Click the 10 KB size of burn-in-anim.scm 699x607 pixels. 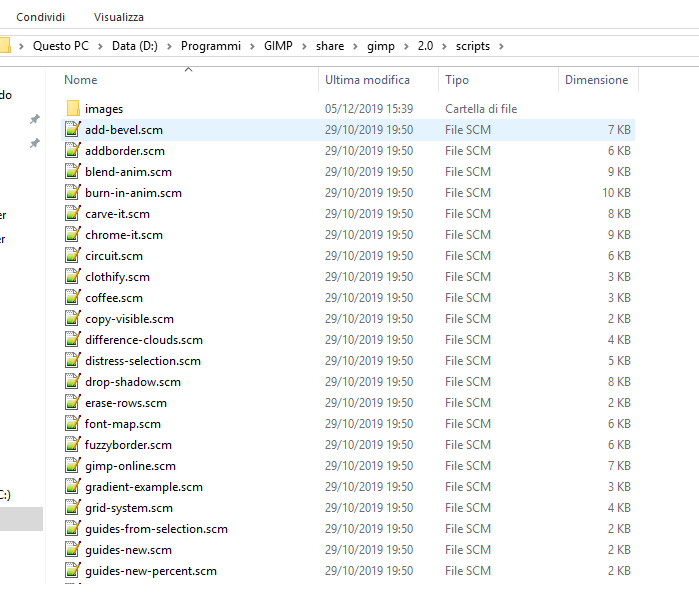point(616,193)
